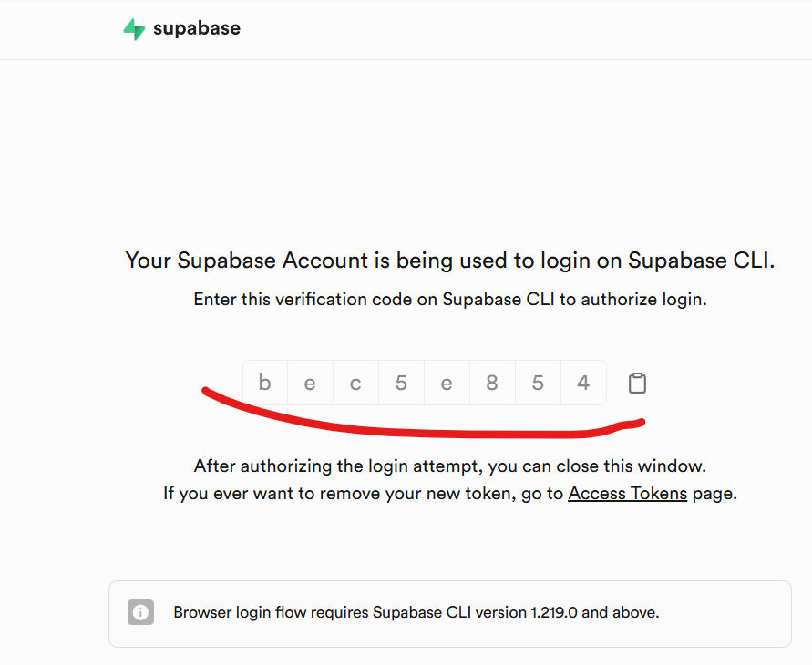812x665 pixels.
Task: Select the last code box containing '4'
Action: 583,384
